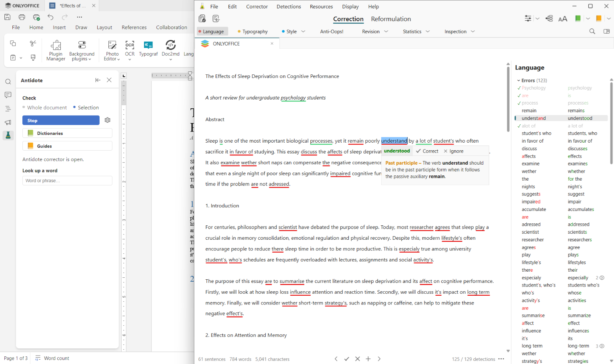Viewport: 614px width, 364px height.
Task: Click Word count in ONLYOFFICE status bar
Action: point(52,358)
